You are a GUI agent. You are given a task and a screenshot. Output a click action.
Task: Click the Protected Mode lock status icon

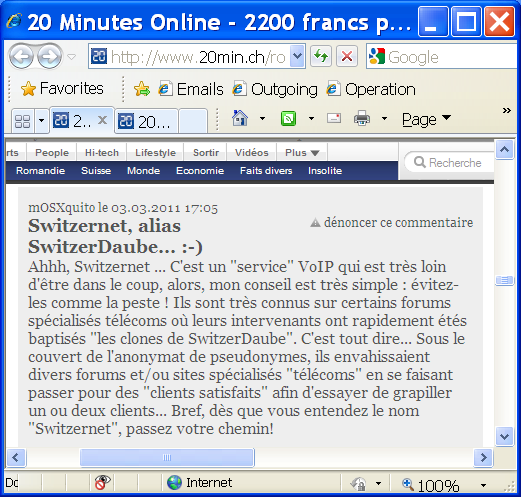(358, 483)
